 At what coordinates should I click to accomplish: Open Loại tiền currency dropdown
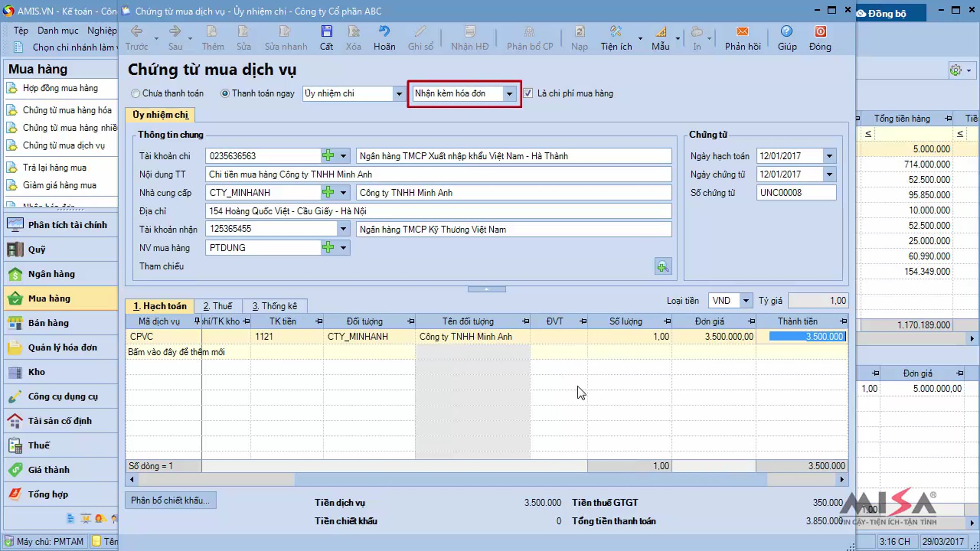[x=746, y=301]
